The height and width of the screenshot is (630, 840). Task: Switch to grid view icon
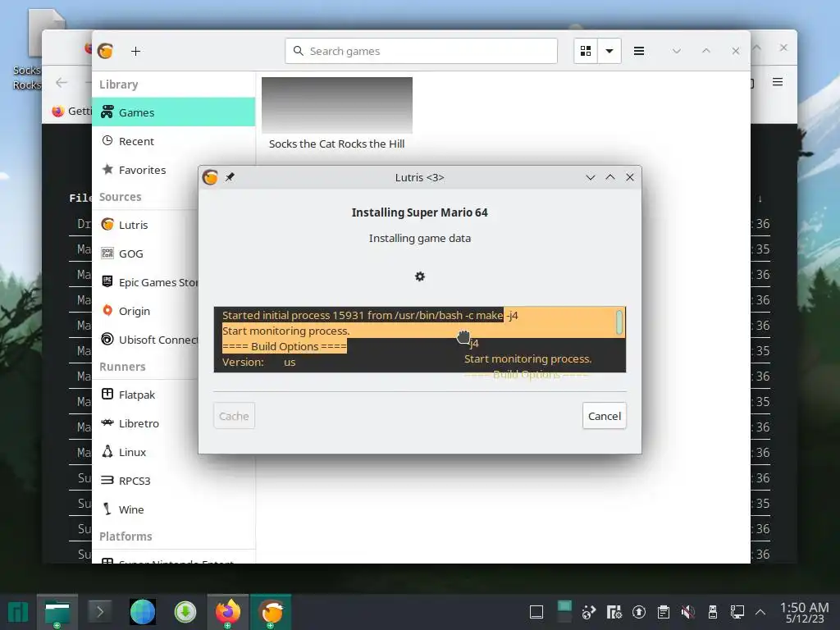(586, 51)
